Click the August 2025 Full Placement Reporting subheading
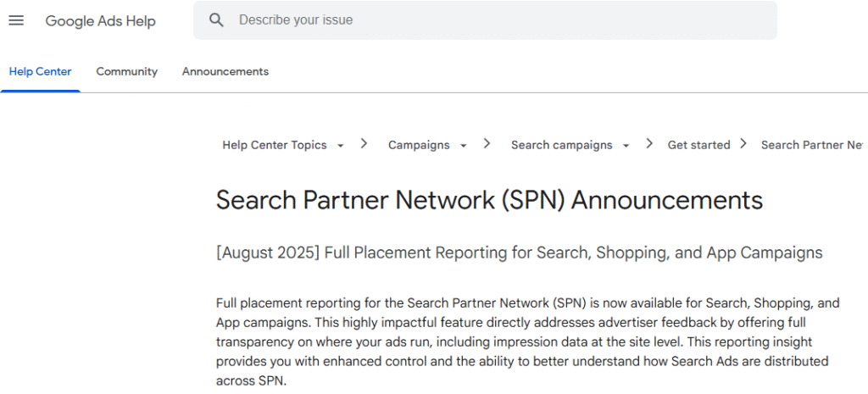Image resolution: width=868 pixels, height=394 pixels. click(519, 252)
